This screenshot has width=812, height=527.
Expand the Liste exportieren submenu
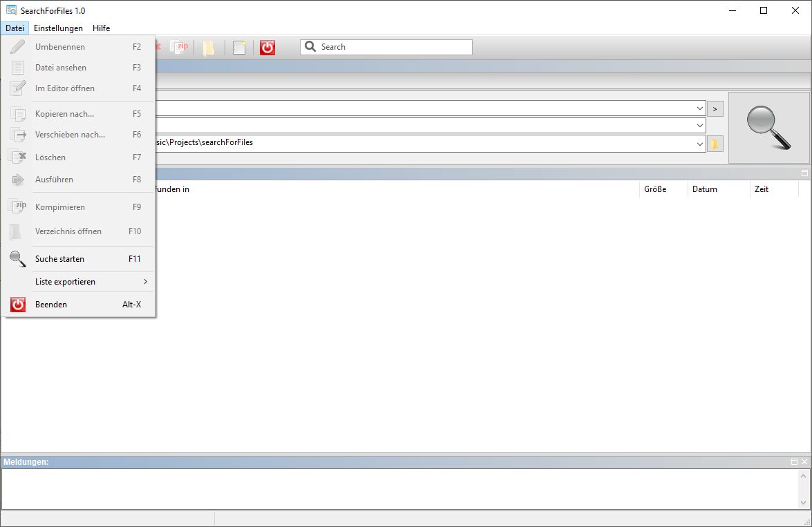tap(90, 282)
